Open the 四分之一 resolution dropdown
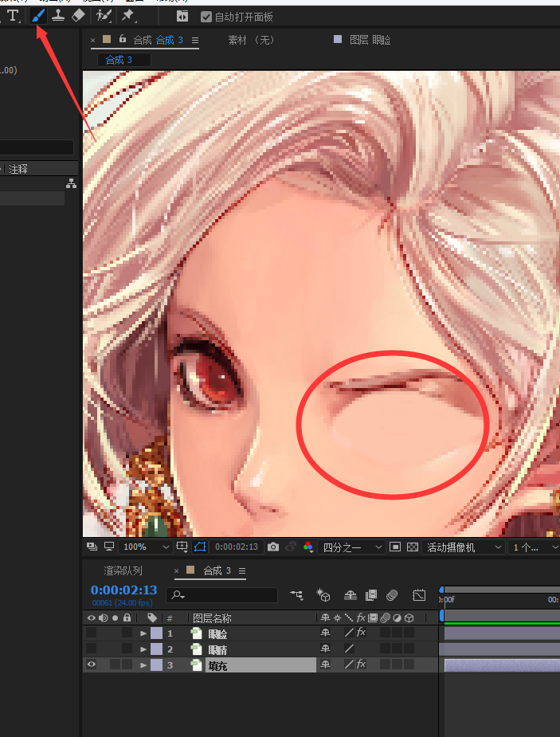Image resolution: width=560 pixels, height=737 pixels. [x=350, y=547]
